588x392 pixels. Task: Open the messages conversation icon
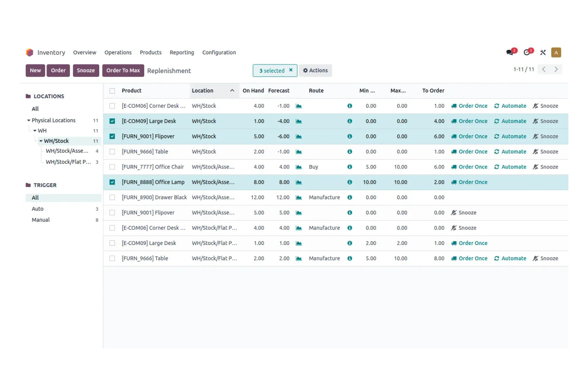[x=510, y=52]
